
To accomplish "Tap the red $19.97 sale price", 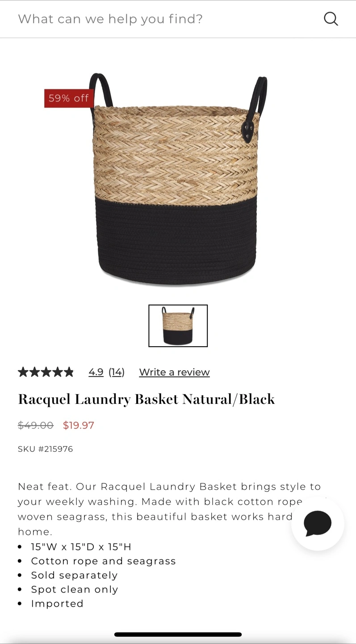I will point(79,425).
